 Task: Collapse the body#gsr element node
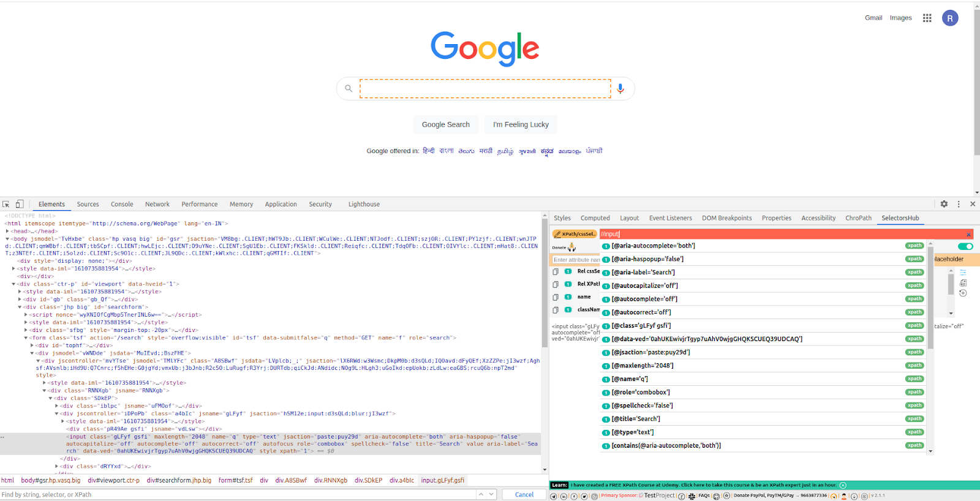[7, 239]
